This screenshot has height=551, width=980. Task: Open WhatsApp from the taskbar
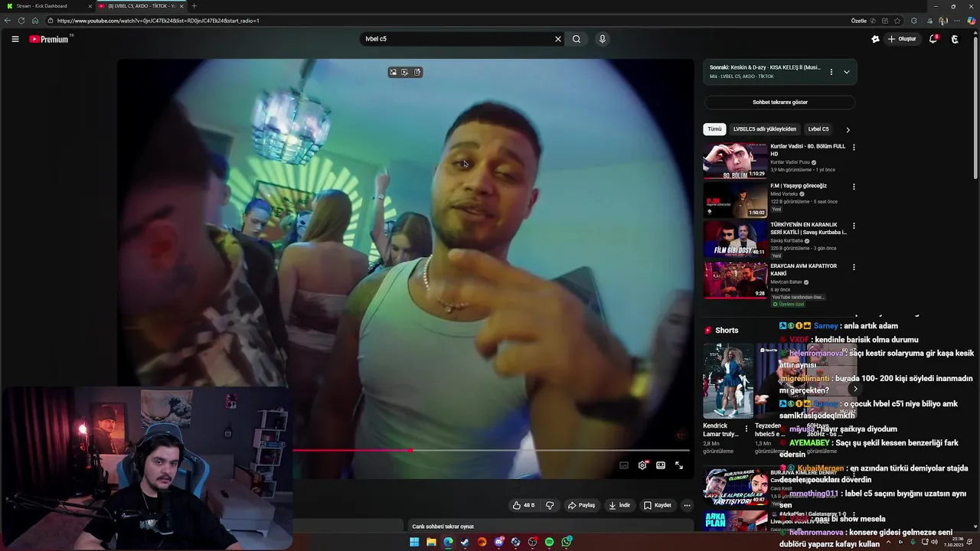(x=567, y=542)
